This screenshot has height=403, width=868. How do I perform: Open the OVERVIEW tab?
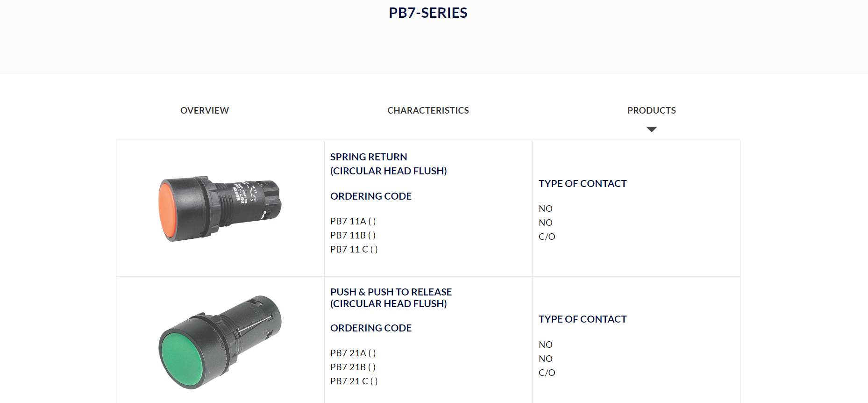pos(205,110)
